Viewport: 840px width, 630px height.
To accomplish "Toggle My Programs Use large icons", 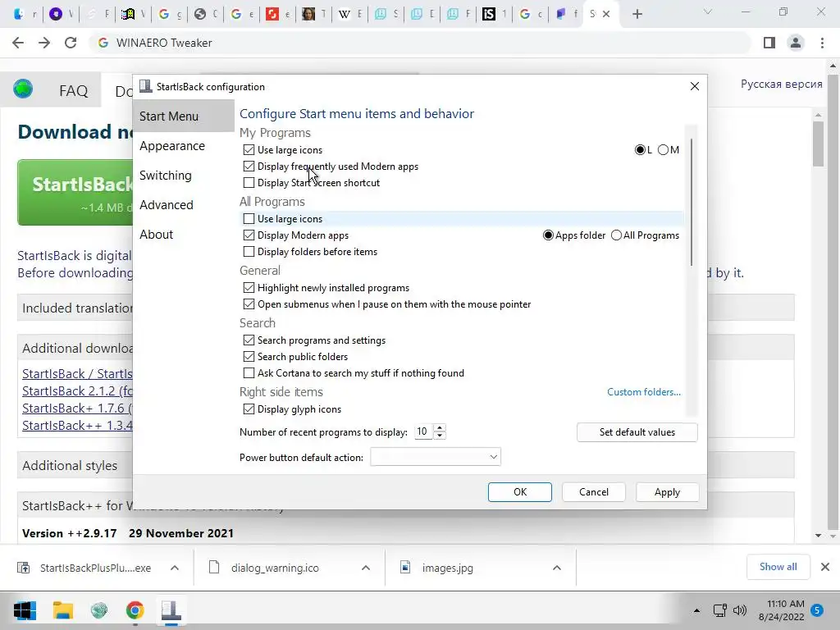I will click(x=249, y=150).
